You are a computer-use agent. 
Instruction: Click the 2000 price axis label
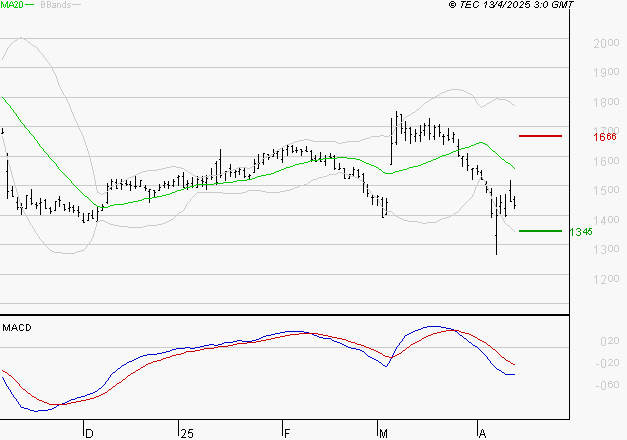606,43
